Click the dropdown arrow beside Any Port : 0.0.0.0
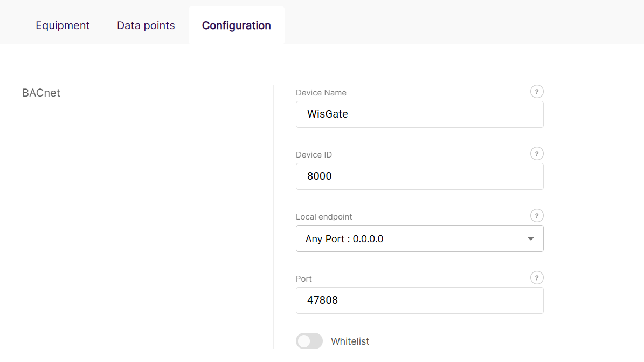The width and height of the screenshot is (644, 362). point(530,238)
